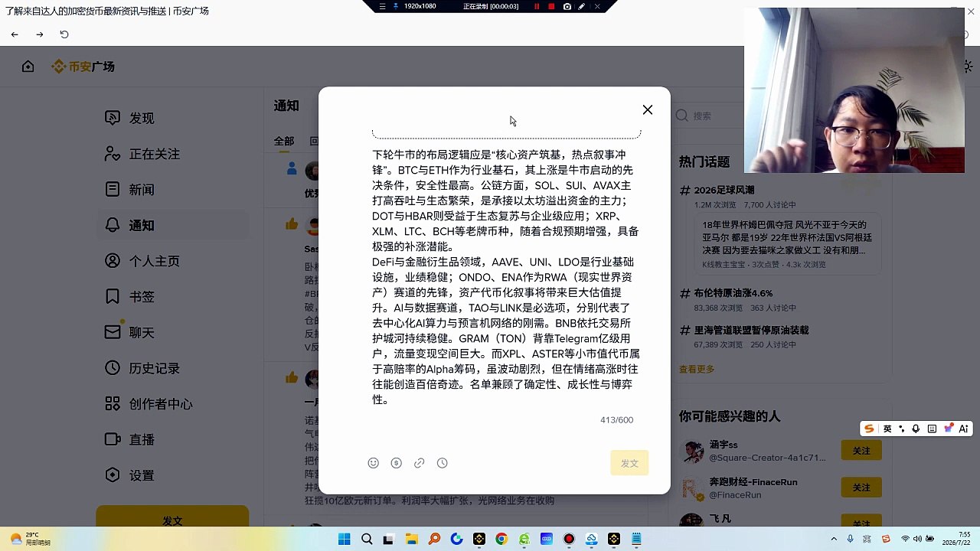Screen dimensions: 980x551
Task: Open Google Chrome from taskbar
Action: click(x=501, y=539)
